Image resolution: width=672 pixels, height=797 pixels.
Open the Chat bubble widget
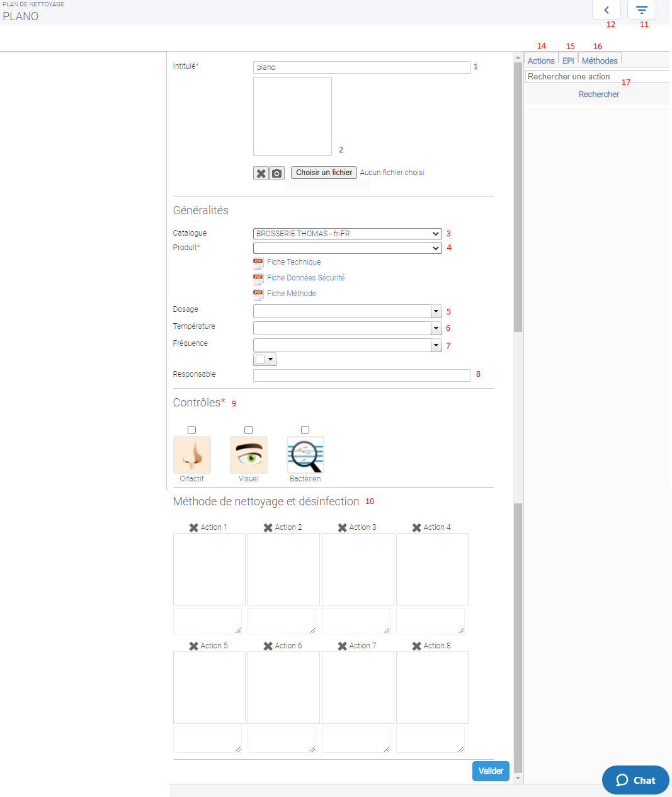[635, 780]
